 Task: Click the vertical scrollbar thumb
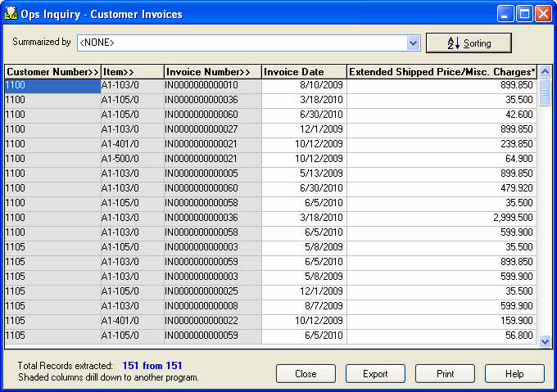tap(545, 93)
